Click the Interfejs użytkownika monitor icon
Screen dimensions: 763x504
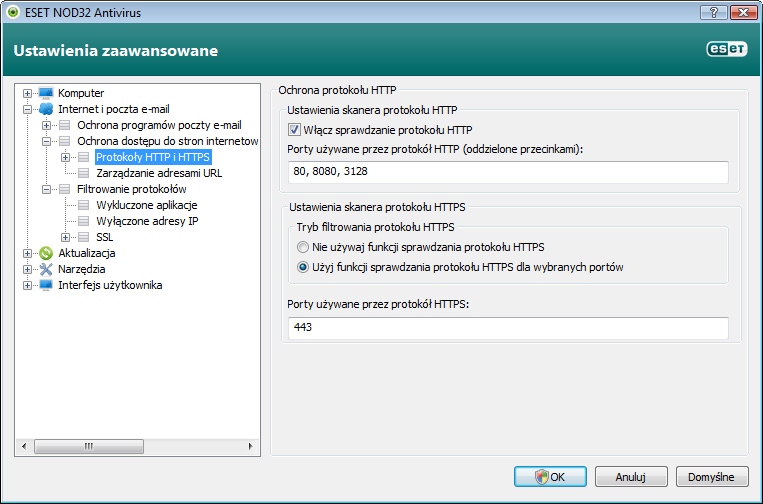(x=46, y=285)
